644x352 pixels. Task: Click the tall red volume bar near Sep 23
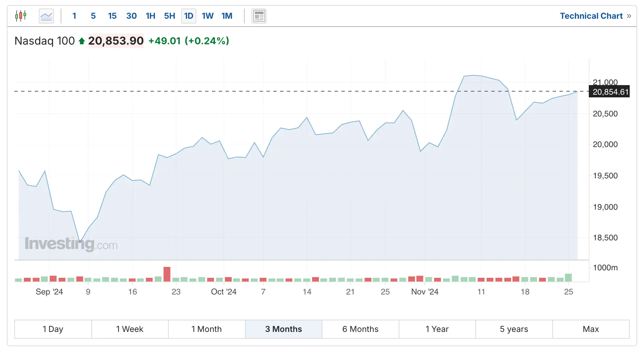tap(167, 274)
